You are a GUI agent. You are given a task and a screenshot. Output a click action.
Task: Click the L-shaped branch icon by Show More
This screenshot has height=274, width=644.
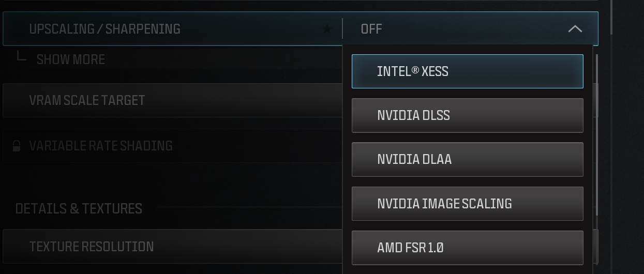point(21,56)
